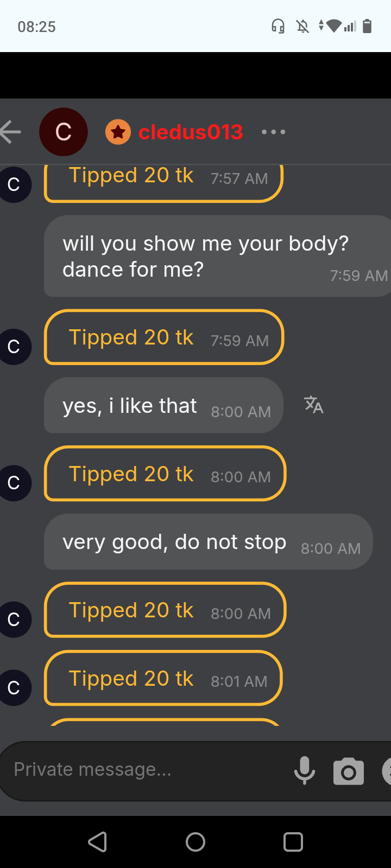Tap the back arrow in chat header
391x868 pixels.
click(11, 132)
